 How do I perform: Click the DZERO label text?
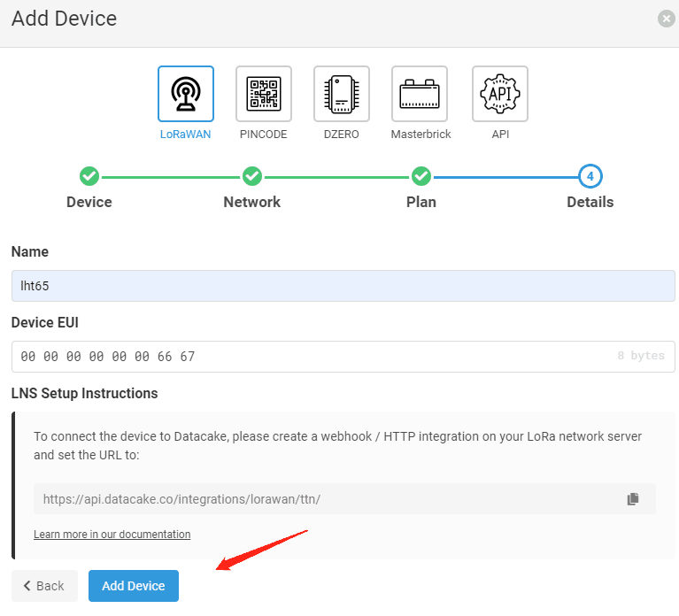pyautogui.click(x=341, y=135)
